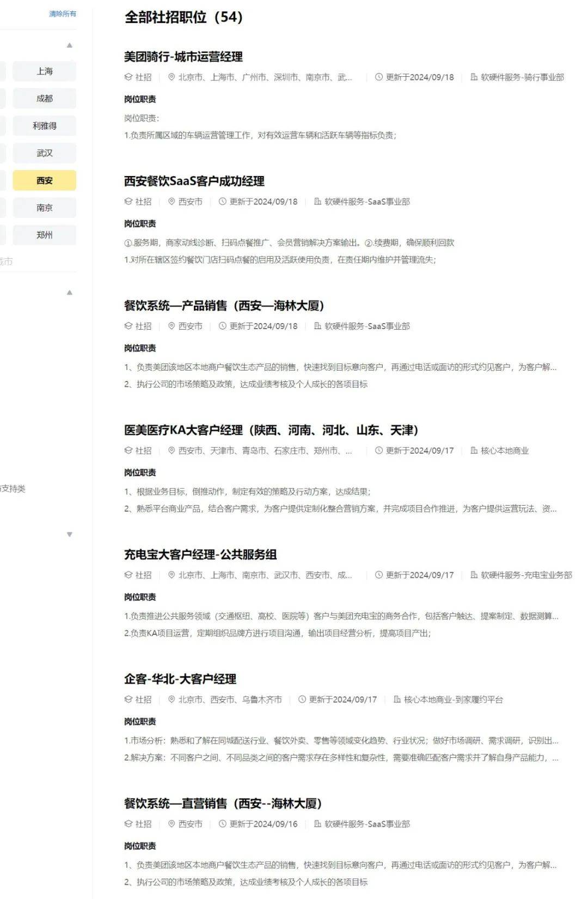
Task: Click 社招 hat icon under 产品销售 job
Action: point(128,326)
